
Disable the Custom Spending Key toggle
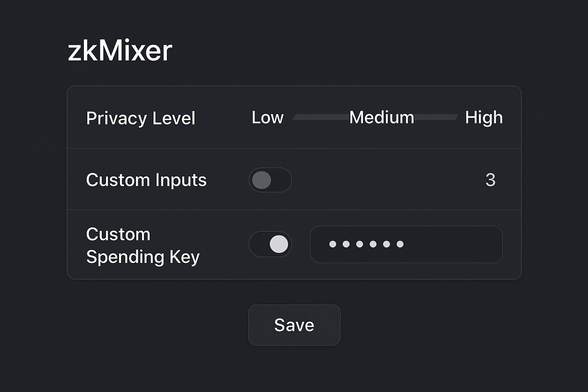[x=270, y=244]
